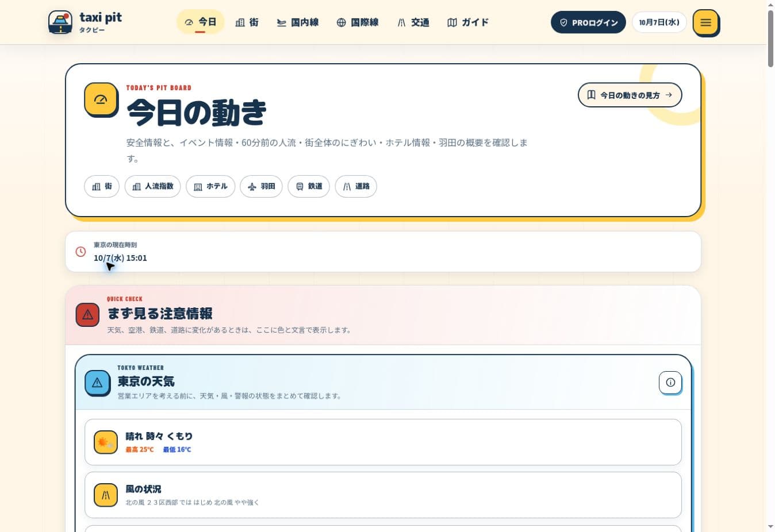Viewport: 775px width, 532px height.
Task: Click the wind icon beside 風の状況
Action: tap(105, 495)
